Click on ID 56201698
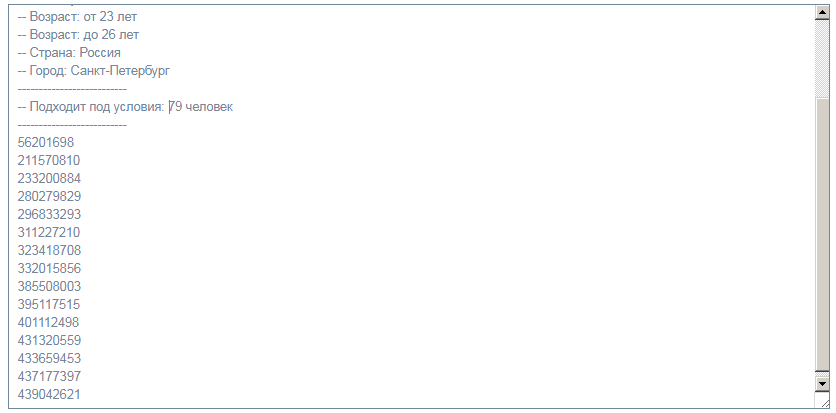Viewport: 836px width, 413px height. click(46, 142)
